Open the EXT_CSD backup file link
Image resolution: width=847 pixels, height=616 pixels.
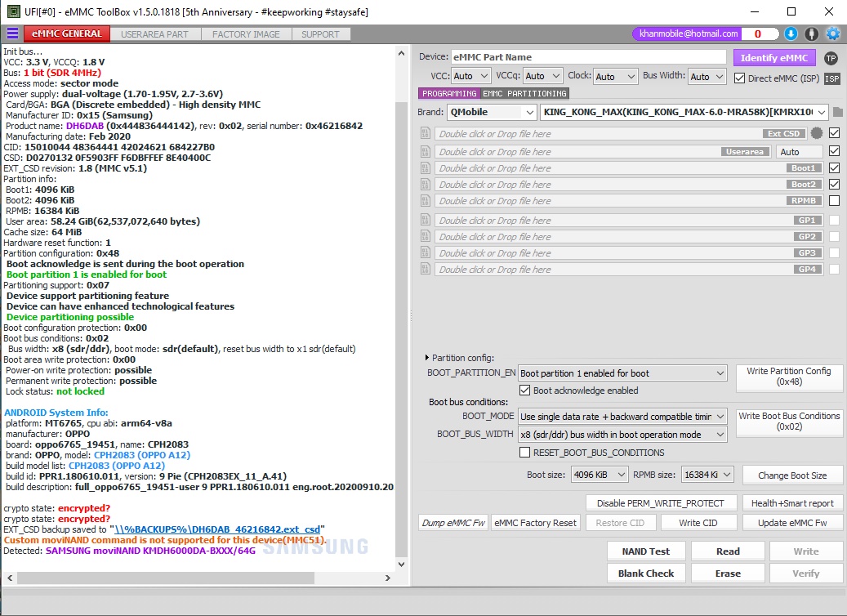tap(217, 529)
